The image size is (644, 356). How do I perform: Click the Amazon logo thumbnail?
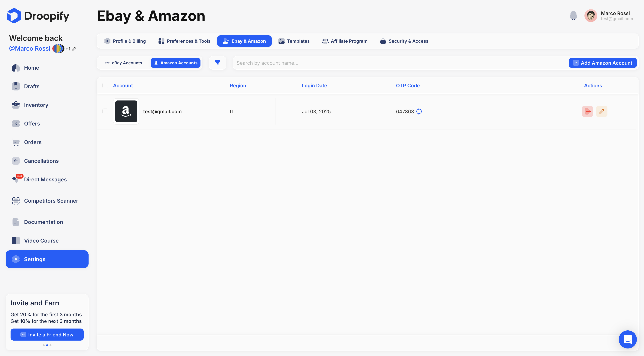point(126,111)
